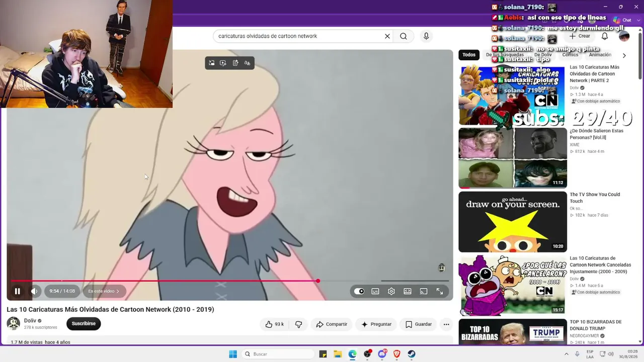Open the "¿De Dónde Salieron Estas Personas?" thumbnail
Viewport: 644px width, 362px height.
(513, 158)
